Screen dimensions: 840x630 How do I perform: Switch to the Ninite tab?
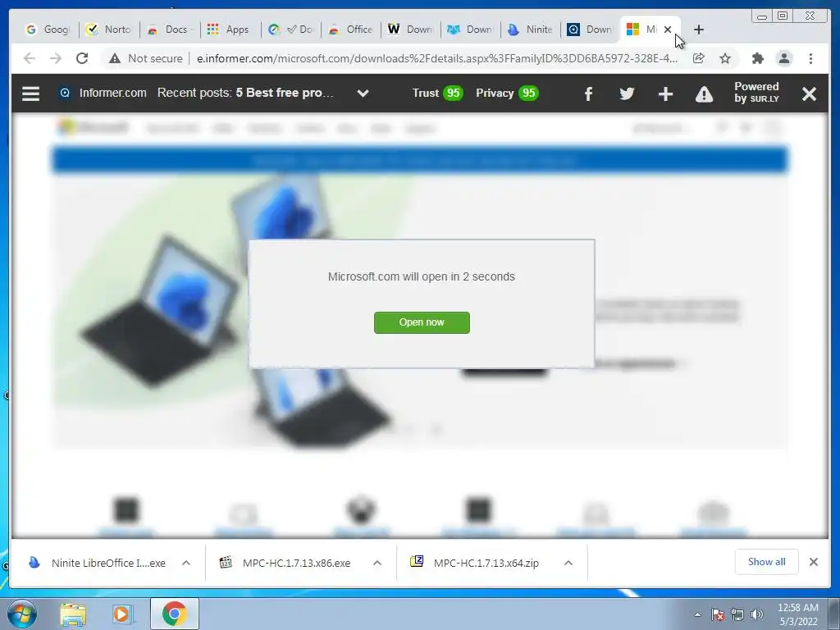coord(531,30)
